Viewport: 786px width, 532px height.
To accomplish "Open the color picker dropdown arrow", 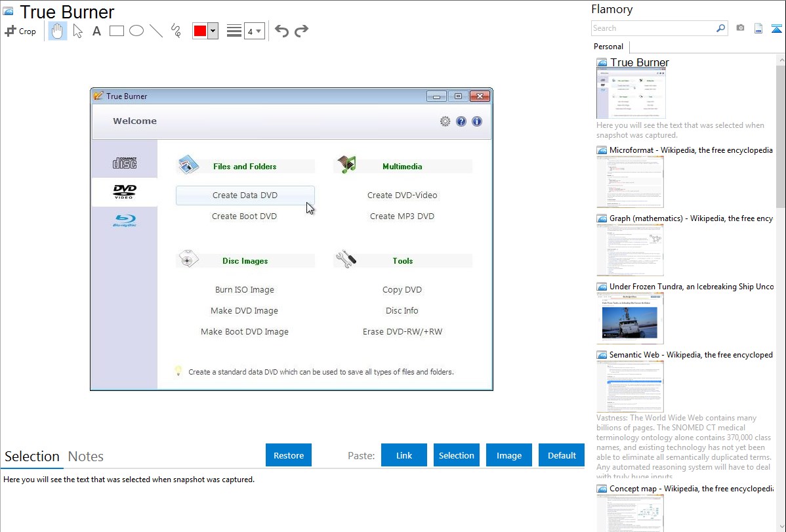I will click(213, 31).
